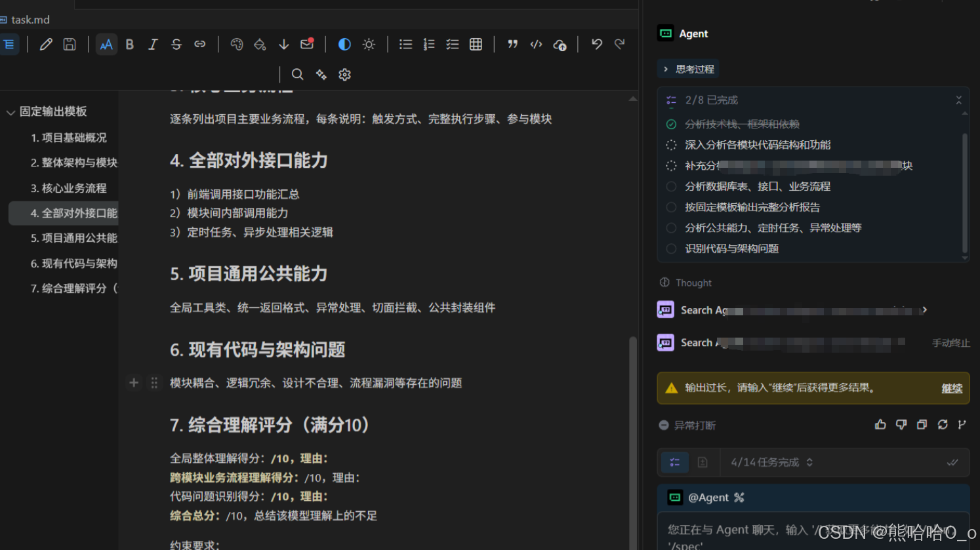The height and width of the screenshot is (550, 980).
Task: Open search in the editor toolbar
Action: coord(297,75)
